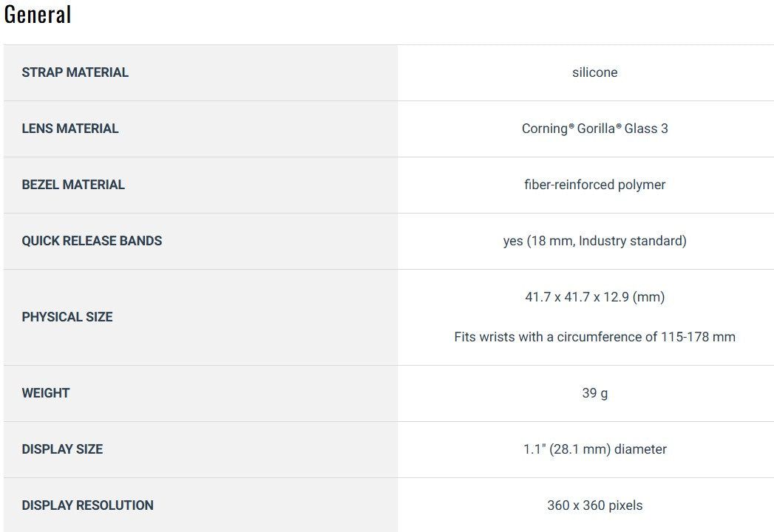The image size is (774, 532).
Task: Click the 18 mm industry standard value
Action: [606, 241]
